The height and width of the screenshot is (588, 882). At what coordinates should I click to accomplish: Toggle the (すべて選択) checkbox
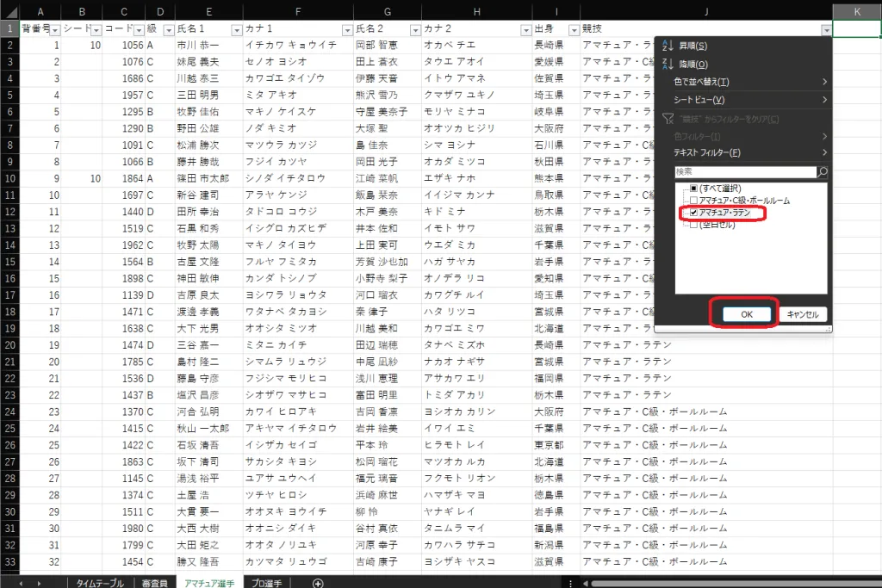[694, 189]
